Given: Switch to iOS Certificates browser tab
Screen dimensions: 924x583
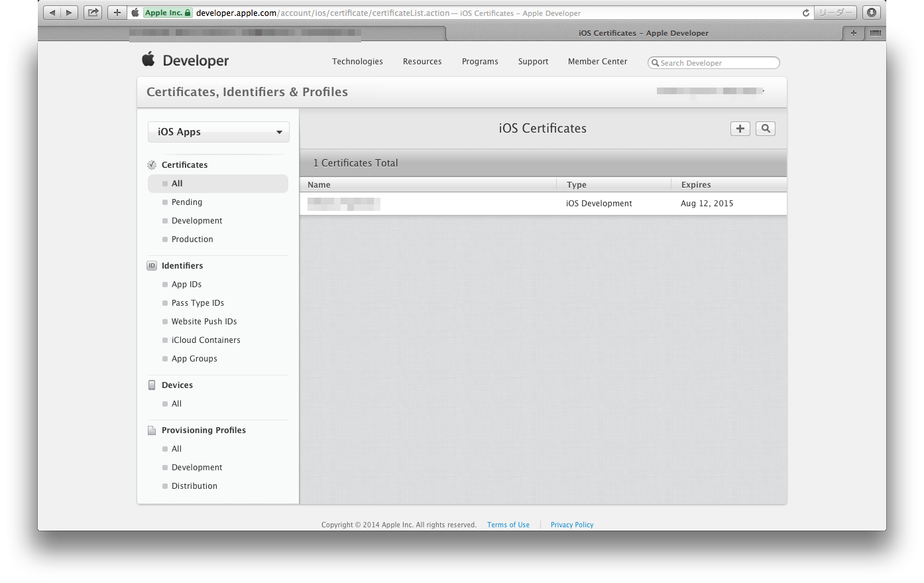Looking at the screenshot, I should pos(644,33).
